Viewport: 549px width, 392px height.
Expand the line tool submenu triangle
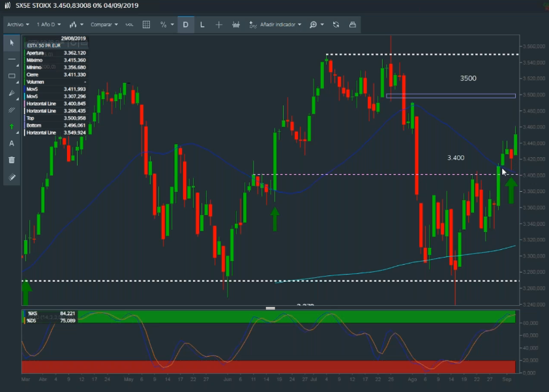(x=17, y=65)
